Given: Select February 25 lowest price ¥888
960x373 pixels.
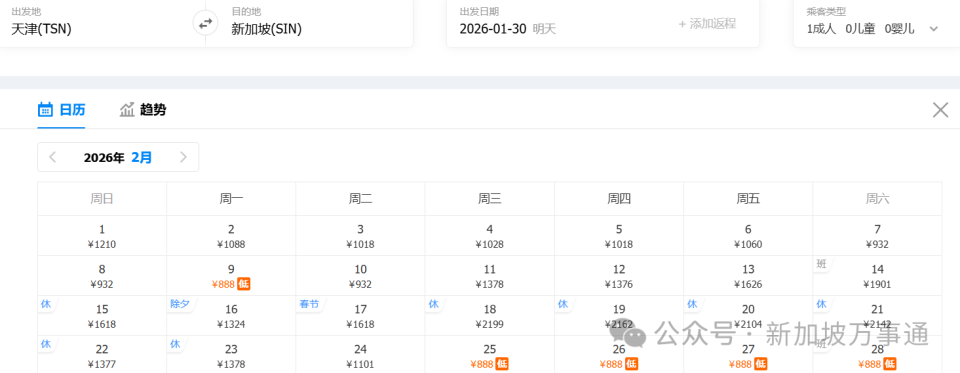Looking at the screenshot, I should [490, 355].
